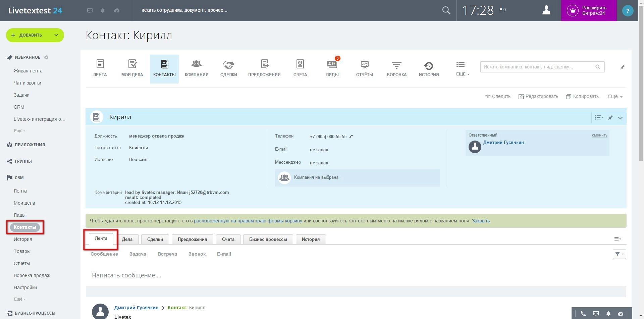Click the Редактировать button
The height and width of the screenshot is (319, 644).
(x=538, y=97)
